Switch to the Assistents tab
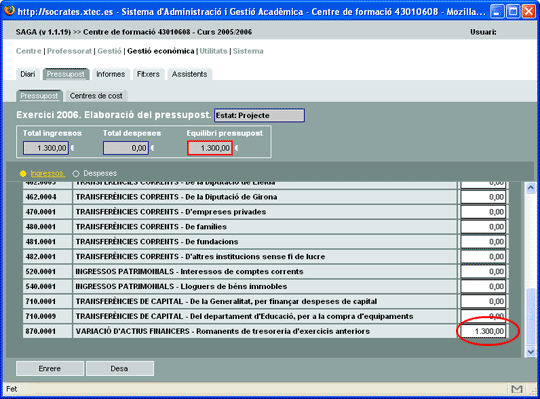 tap(189, 74)
